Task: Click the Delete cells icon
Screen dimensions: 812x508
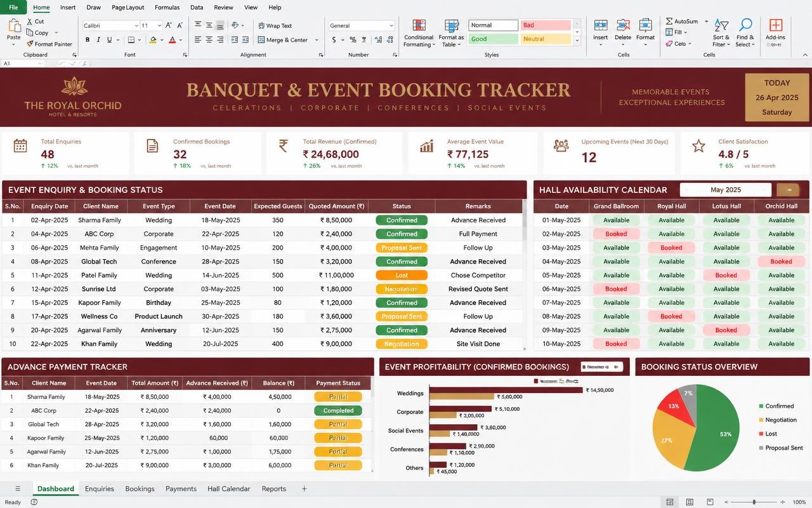Action: pos(623,25)
